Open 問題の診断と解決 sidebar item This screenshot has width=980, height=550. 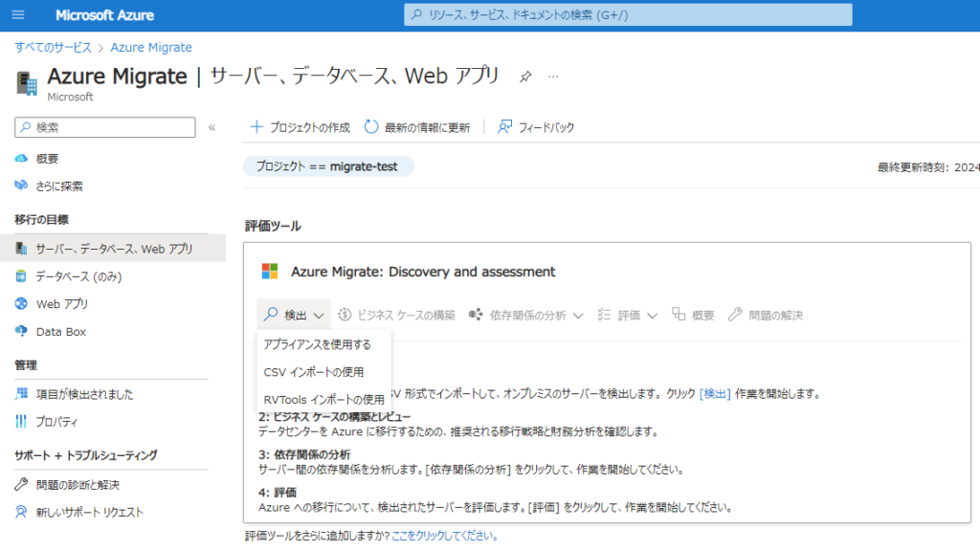[x=78, y=485]
